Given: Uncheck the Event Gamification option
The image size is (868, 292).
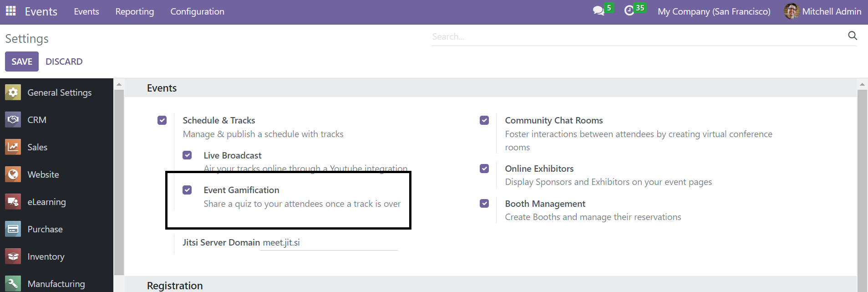Looking at the screenshot, I should coord(187,190).
